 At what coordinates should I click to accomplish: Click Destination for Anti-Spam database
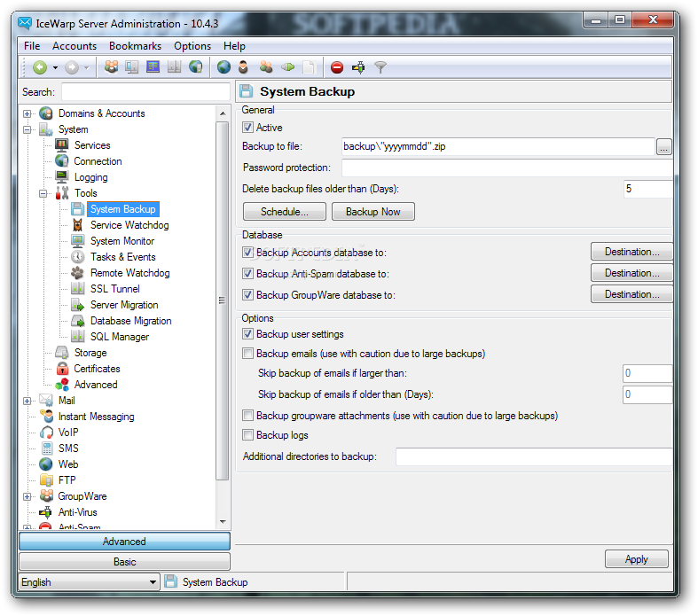[x=631, y=273]
